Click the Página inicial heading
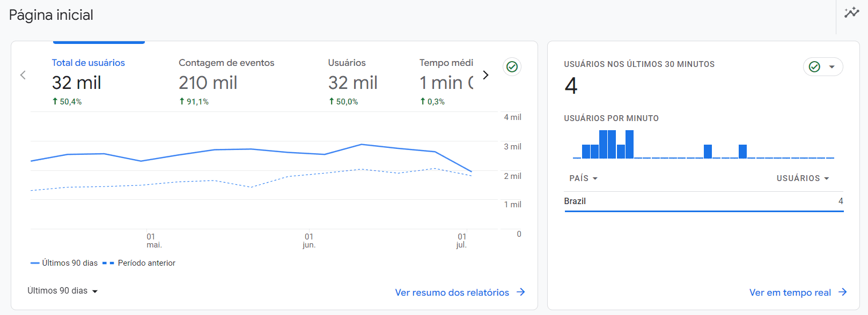 (51, 15)
